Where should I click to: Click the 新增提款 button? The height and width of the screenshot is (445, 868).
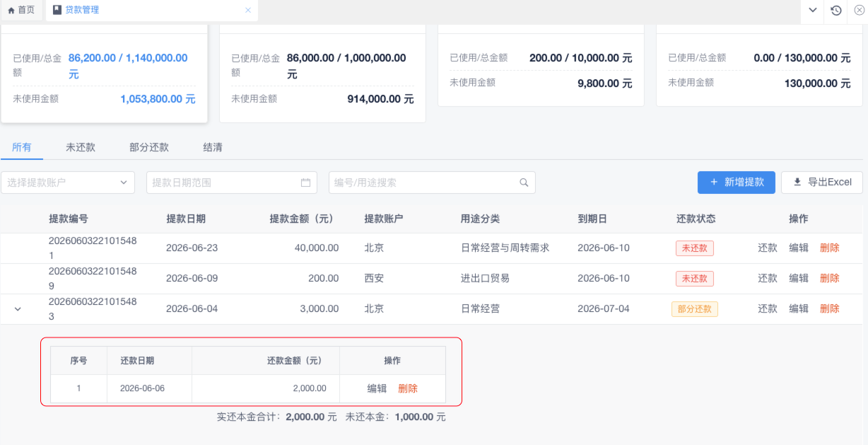(737, 183)
